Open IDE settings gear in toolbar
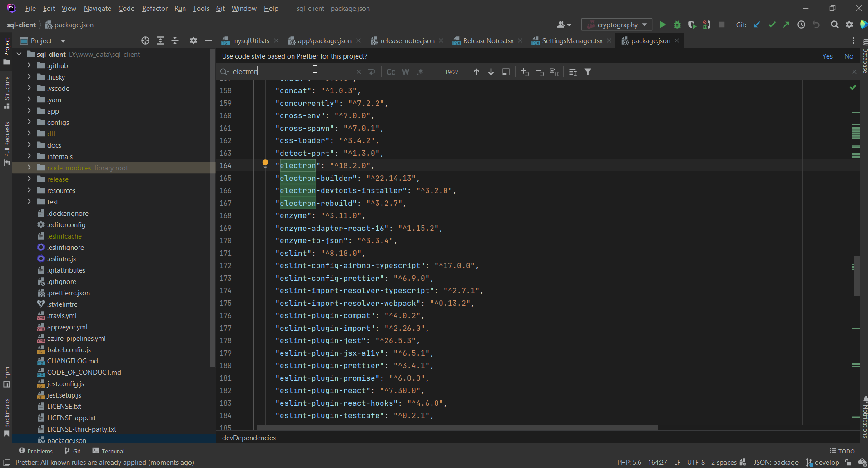 849,25
